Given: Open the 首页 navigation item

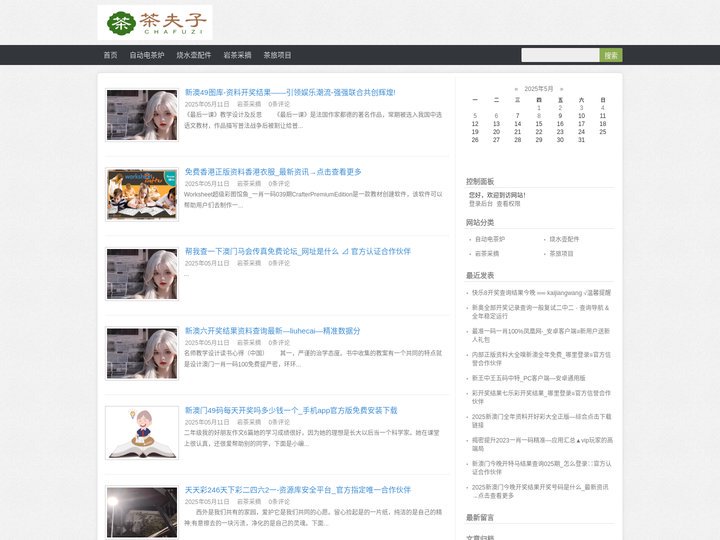Looking at the screenshot, I should tap(110, 55).
